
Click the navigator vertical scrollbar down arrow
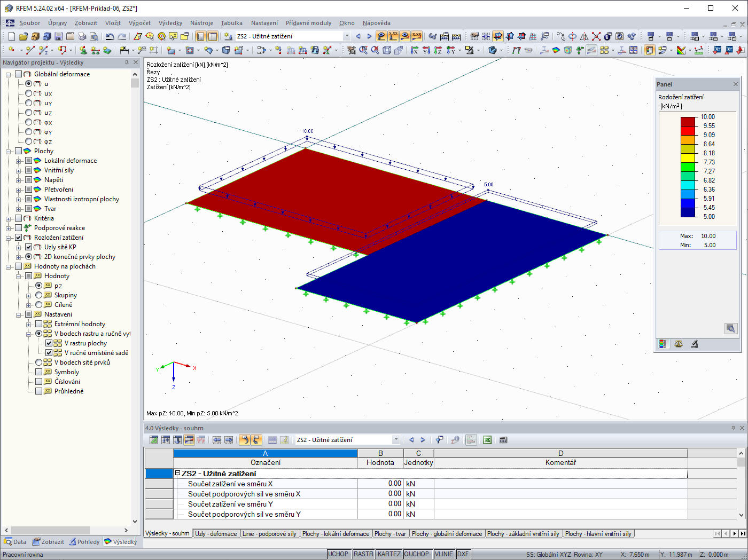tap(135, 522)
